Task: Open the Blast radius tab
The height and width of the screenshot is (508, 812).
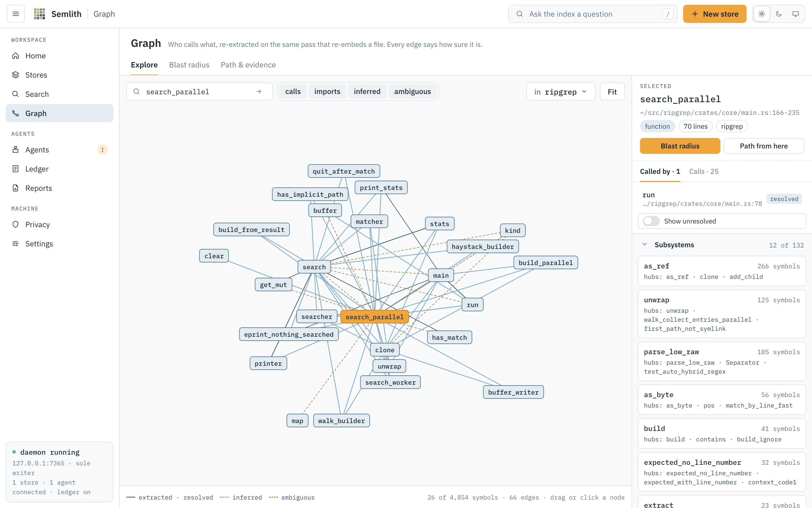Action: point(189,65)
